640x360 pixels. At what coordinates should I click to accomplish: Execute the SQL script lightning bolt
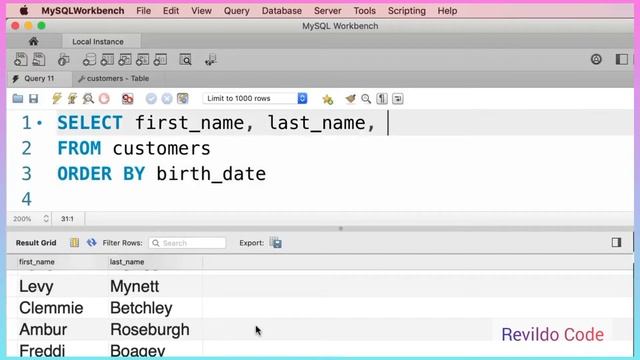tap(57, 98)
